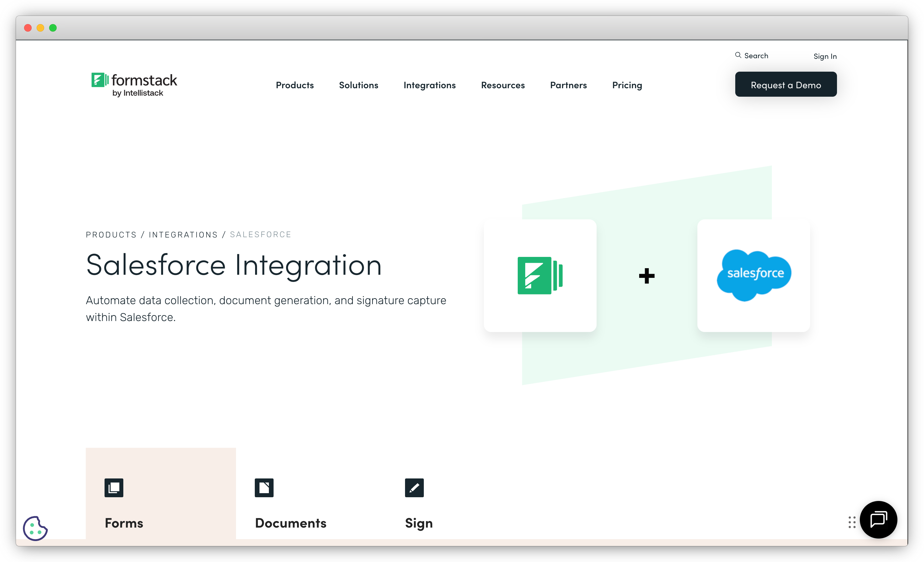The width and height of the screenshot is (924, 562).
Task: Select the Documents page icon
Action: 264,488
